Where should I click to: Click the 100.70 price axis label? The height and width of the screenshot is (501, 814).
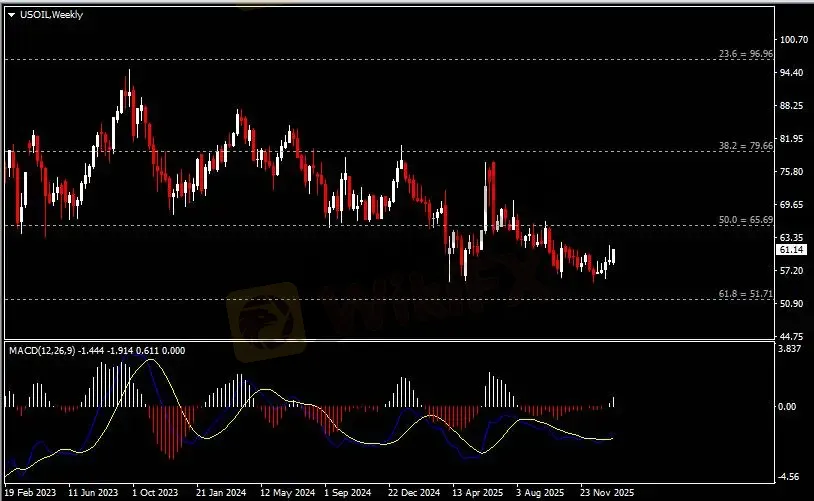[793, 40]
